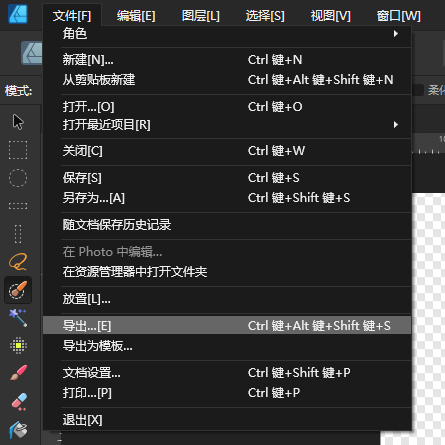Open the 视图[V] menu
The width and height of the screenshot is (445, 445).
331,16
